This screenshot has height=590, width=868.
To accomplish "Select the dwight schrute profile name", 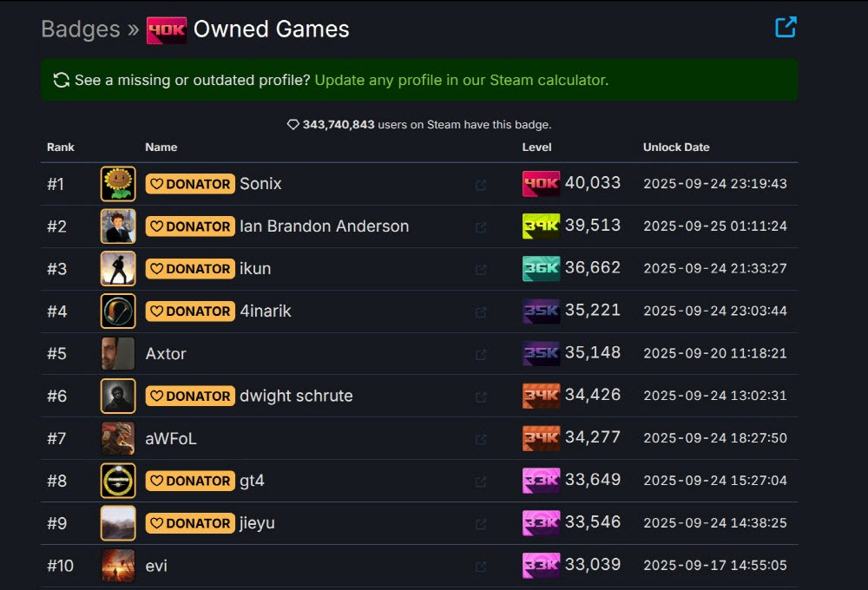I will pyautogui.click(x=296, y=396).
